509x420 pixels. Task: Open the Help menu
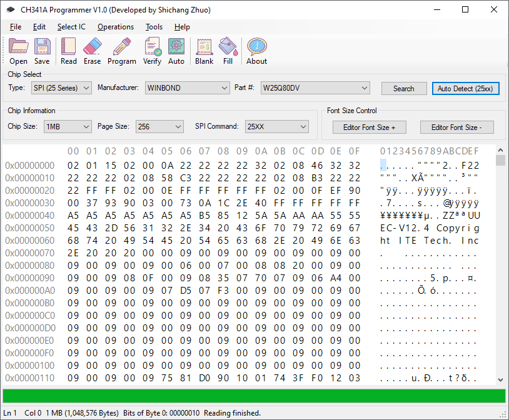(182, 27)
